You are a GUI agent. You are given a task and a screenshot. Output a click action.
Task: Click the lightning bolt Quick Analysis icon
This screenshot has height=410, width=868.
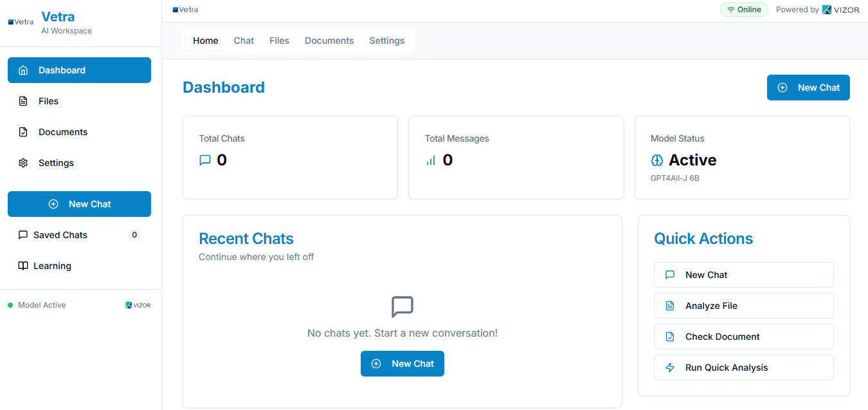(670, 368)
